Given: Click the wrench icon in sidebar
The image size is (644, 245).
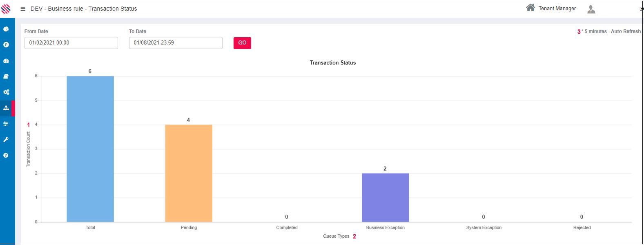Looking at the screenshot, I should coord(6,140).
